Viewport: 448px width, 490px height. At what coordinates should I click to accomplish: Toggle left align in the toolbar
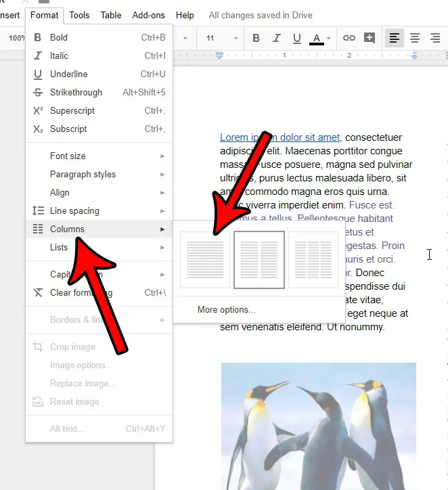[x=395, y=38]
